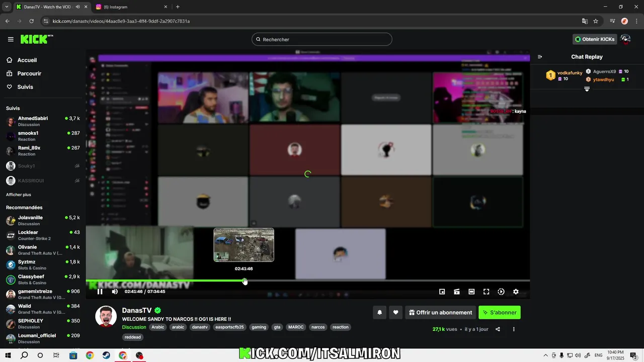Click the timeline preview thumbnail at 02:41:46

click(244, 245)
